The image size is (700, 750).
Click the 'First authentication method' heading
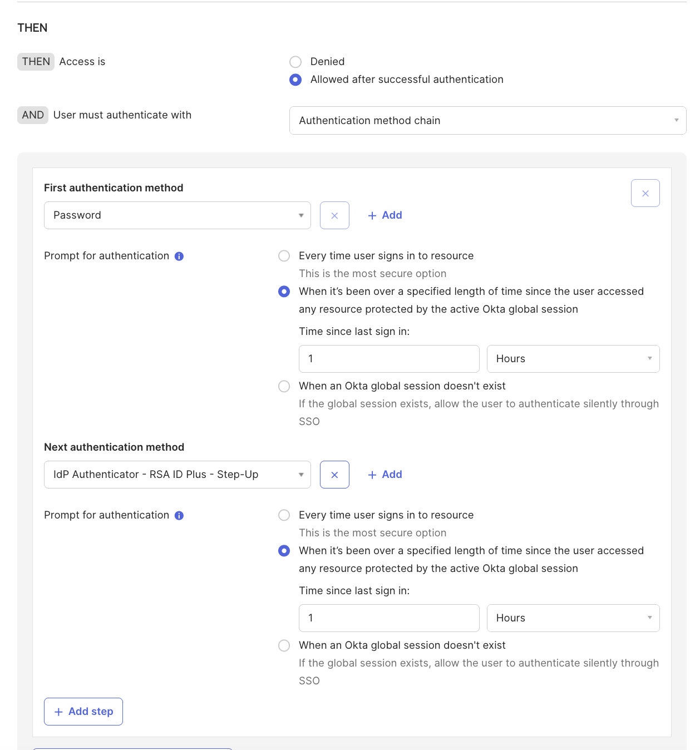[x=114, y=188]
